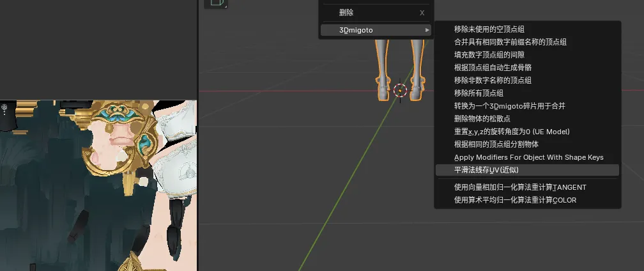The height and width of the screenshot is (271, 644).
Task: Select 使用算术平均归一化算法重计算COLOR
Action: pyautogui.click(x=527, y=200)
